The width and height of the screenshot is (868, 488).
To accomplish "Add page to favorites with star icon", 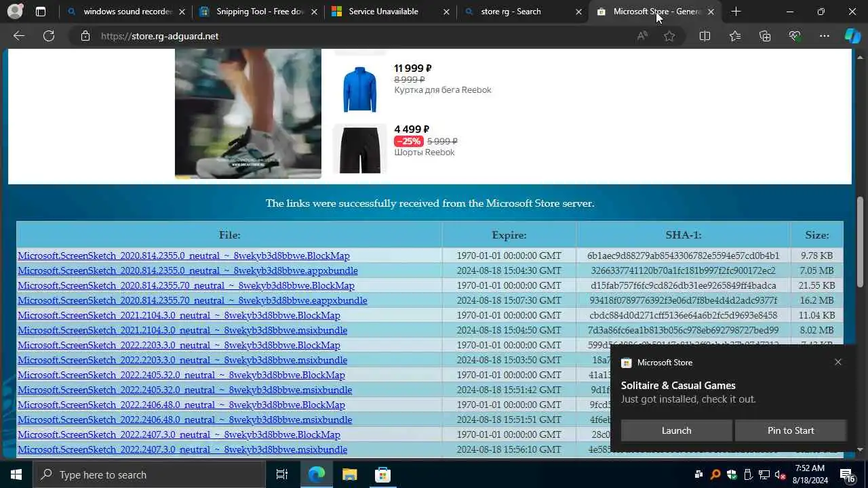I will coord(669,36).
